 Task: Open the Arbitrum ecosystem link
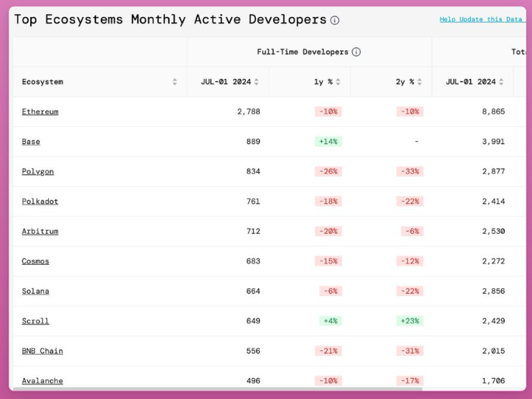40,231
